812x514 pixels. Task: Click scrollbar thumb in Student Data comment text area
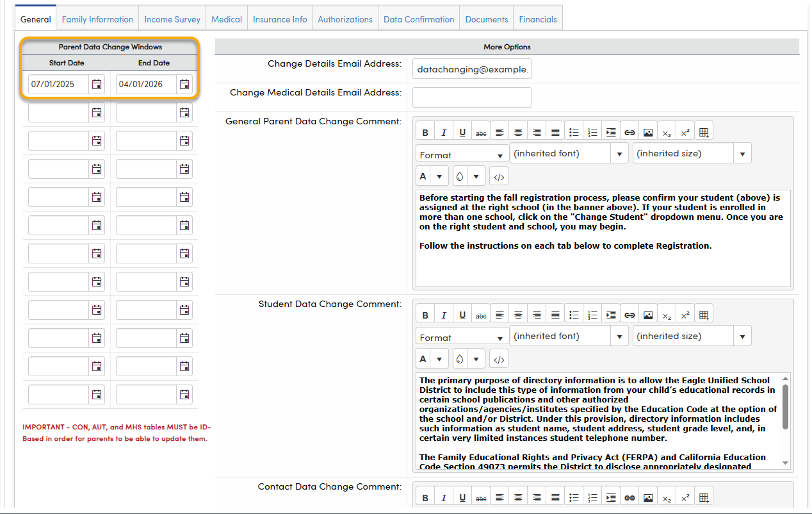[x=786, y=407]
